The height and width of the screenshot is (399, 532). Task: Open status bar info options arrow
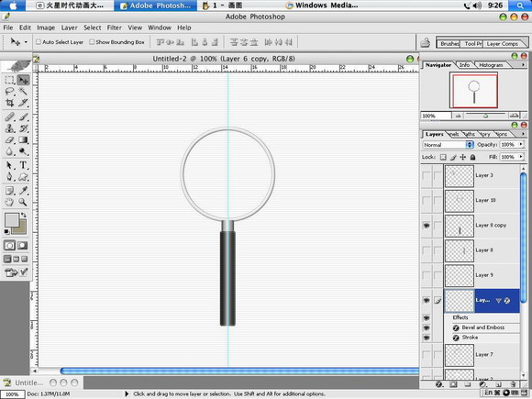(x=127, y=393)
